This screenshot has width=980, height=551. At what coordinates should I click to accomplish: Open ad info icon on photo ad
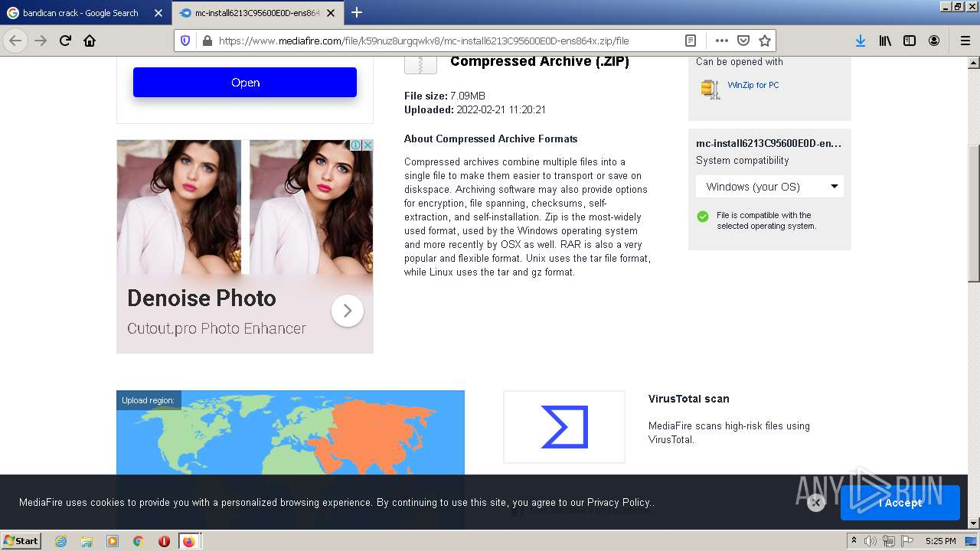(356, 145)
